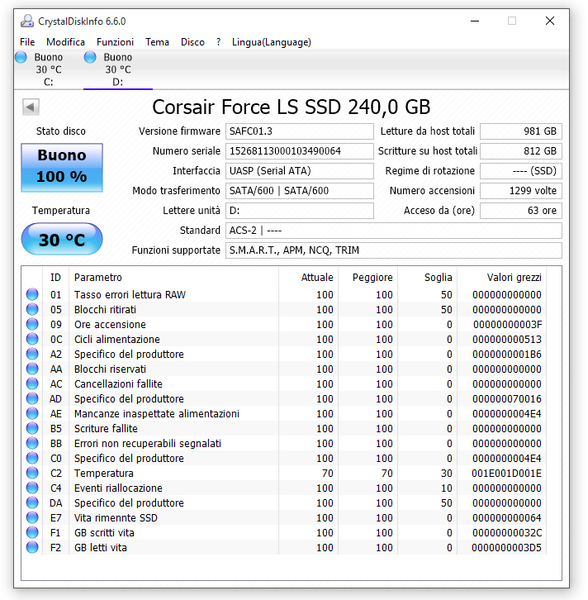Screen dimensions: 588x600
Task: Click raw value 000000070016
Action: tap(507, 399)
